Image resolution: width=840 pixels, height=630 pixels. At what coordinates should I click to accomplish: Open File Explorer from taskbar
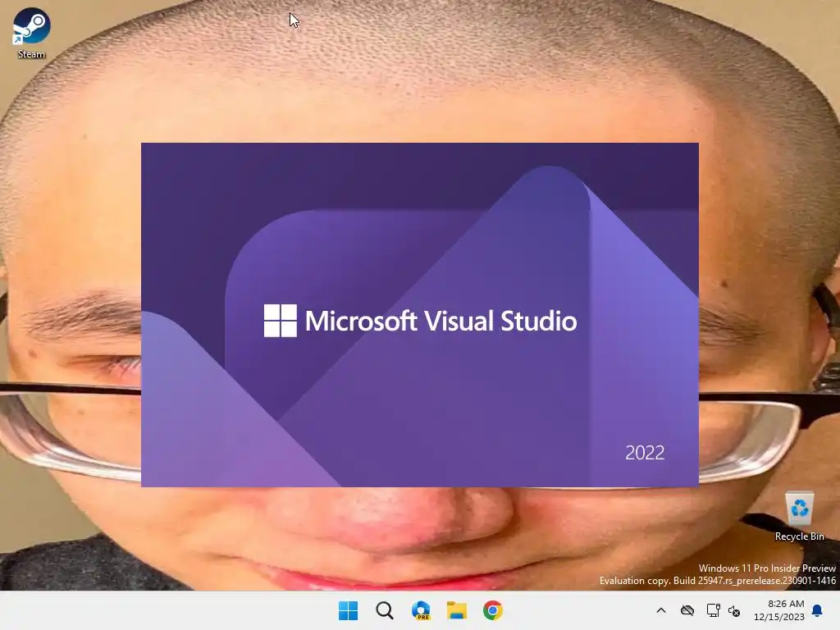[457, 610]
